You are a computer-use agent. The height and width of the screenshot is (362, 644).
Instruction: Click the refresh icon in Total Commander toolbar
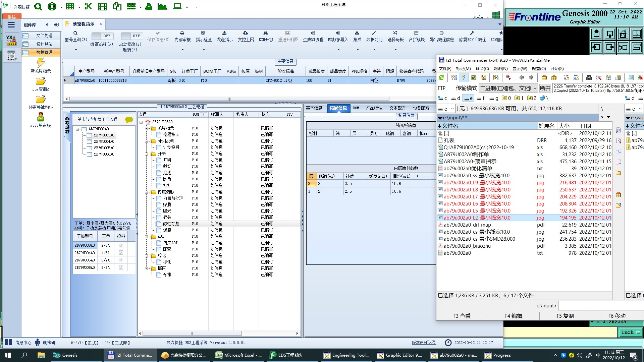pyautogui.click(x=441, y=78)
